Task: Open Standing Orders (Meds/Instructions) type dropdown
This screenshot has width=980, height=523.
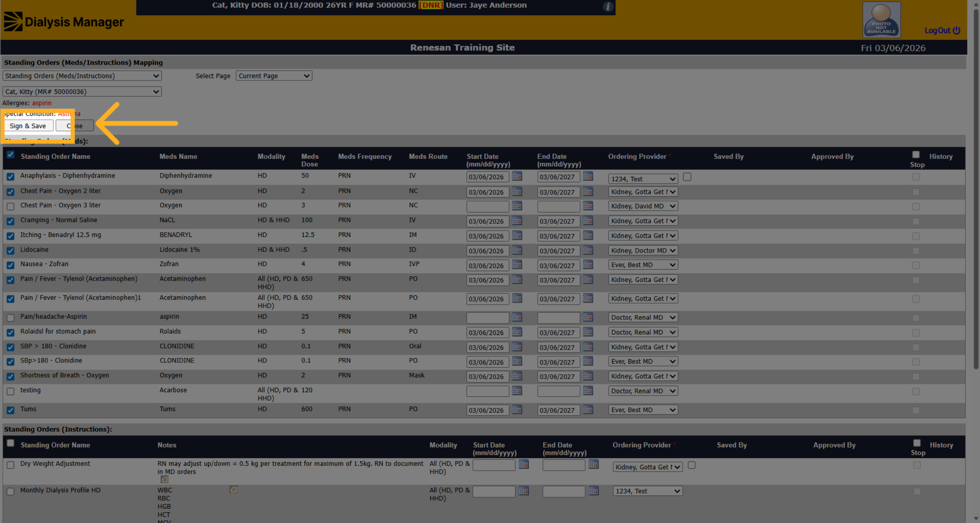Action: tap(82, 76)
